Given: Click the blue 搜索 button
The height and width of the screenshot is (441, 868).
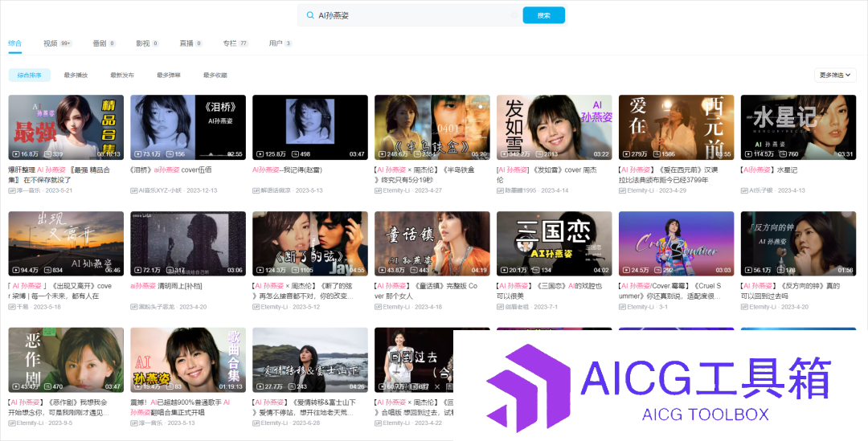Looking at the screenshot, I should pyautogui.click(x=543, y=15).
